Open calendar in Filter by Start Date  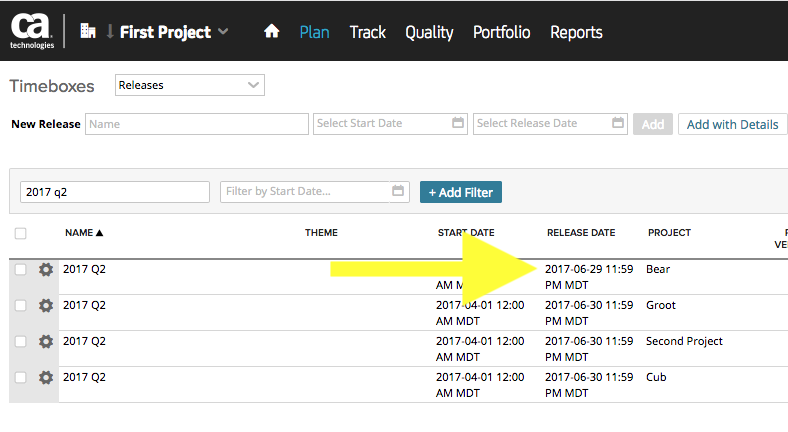click(x=398, y=192)
